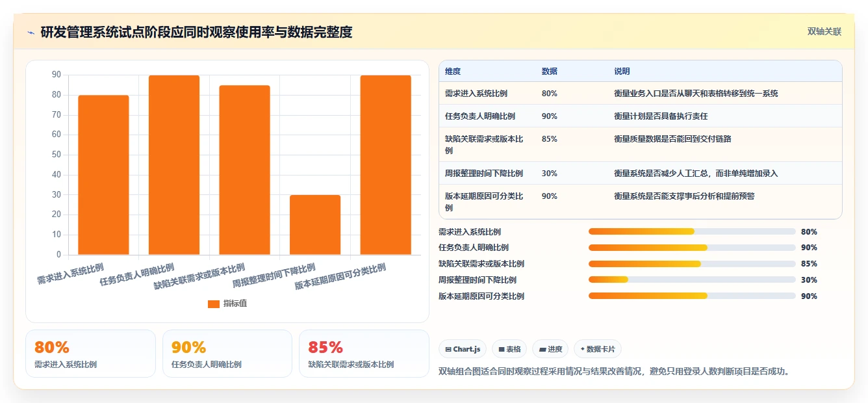Click the chart bar for 缺陷关联需求或版本比例

(244, 170)
